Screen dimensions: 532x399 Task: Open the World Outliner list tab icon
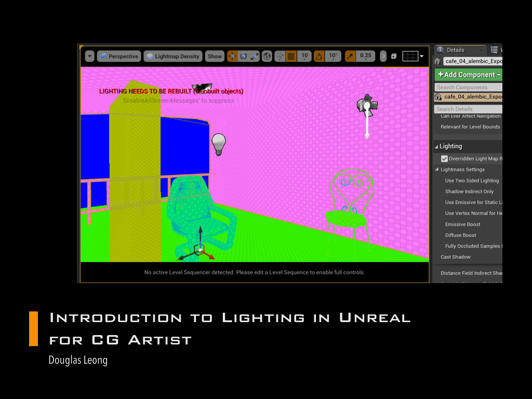click(495, 50)
